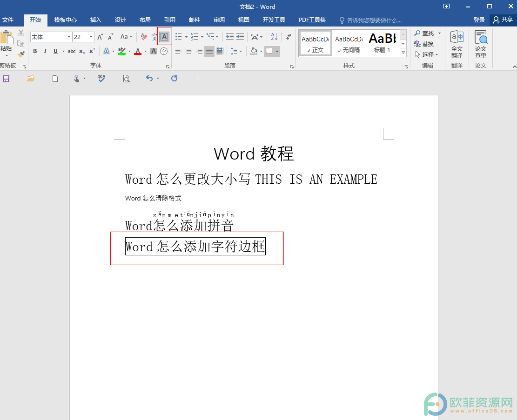Click the Bullets list icon

(179, 37)
